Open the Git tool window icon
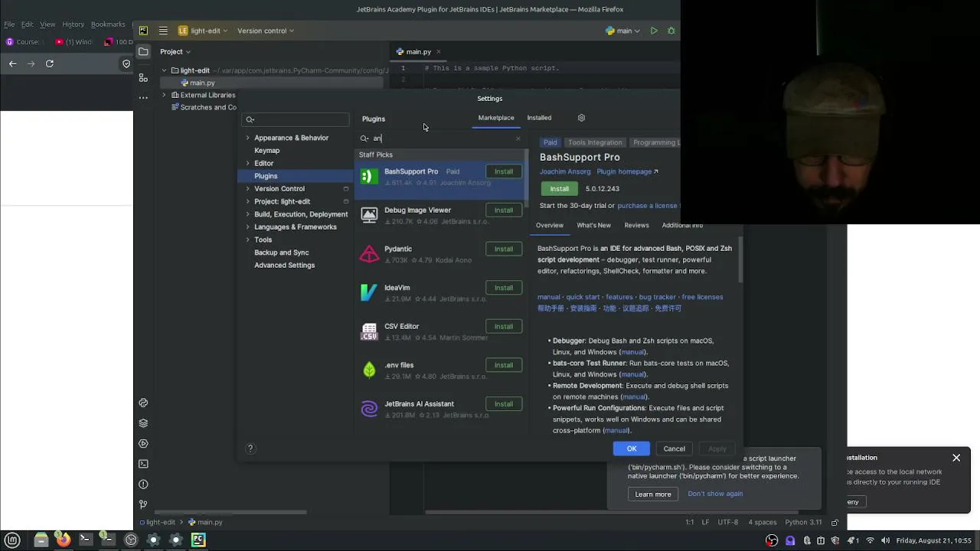This screenshot has height=551, width=980. click(x=143, y=504)
